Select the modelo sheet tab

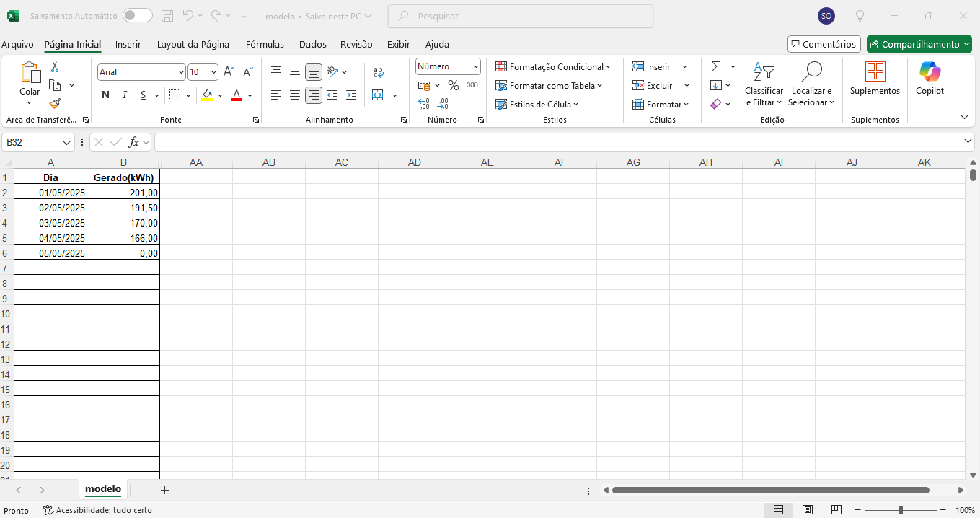(103, 489)
